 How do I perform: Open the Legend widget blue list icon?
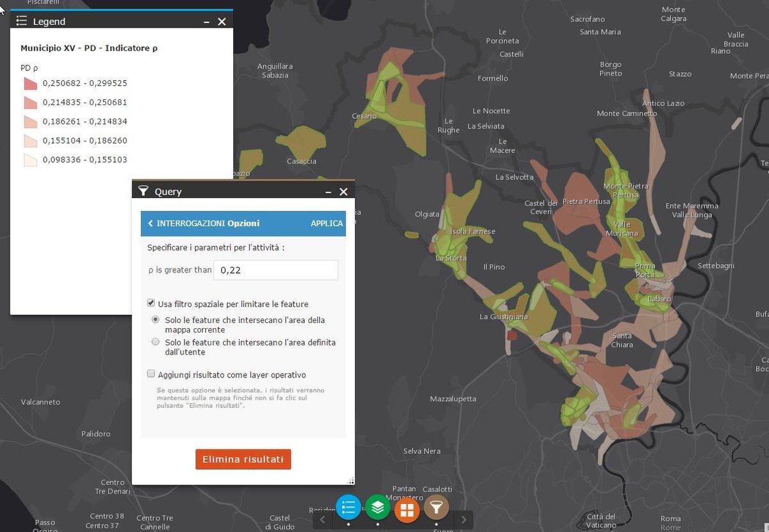pyautogui.click(x=349, y=509)
